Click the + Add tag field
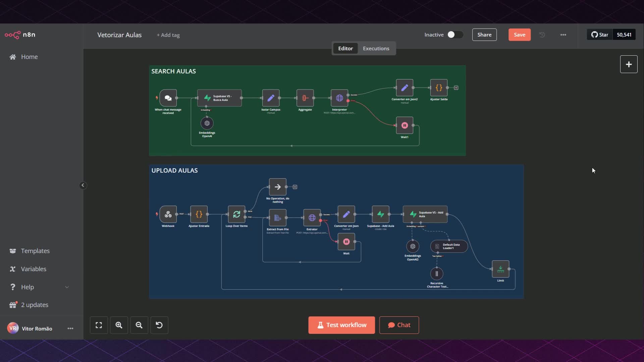The image size is (644, 362). 168,35
